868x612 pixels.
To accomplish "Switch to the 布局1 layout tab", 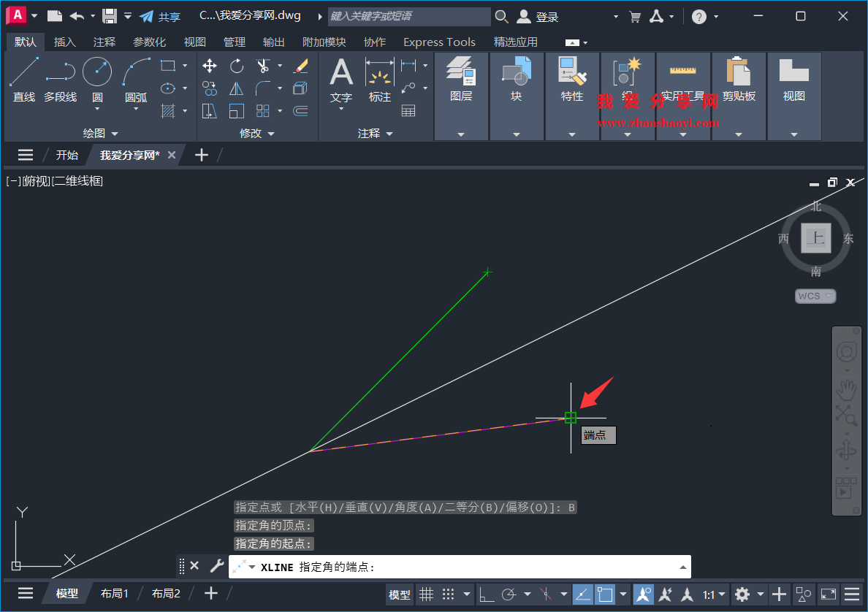I will (x=114, y=593).
